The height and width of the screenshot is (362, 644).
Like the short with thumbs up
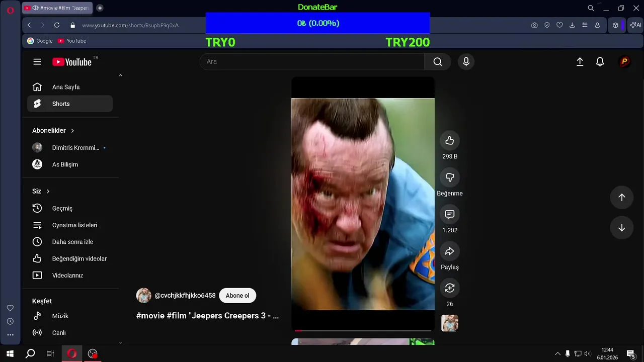point(450,140)
